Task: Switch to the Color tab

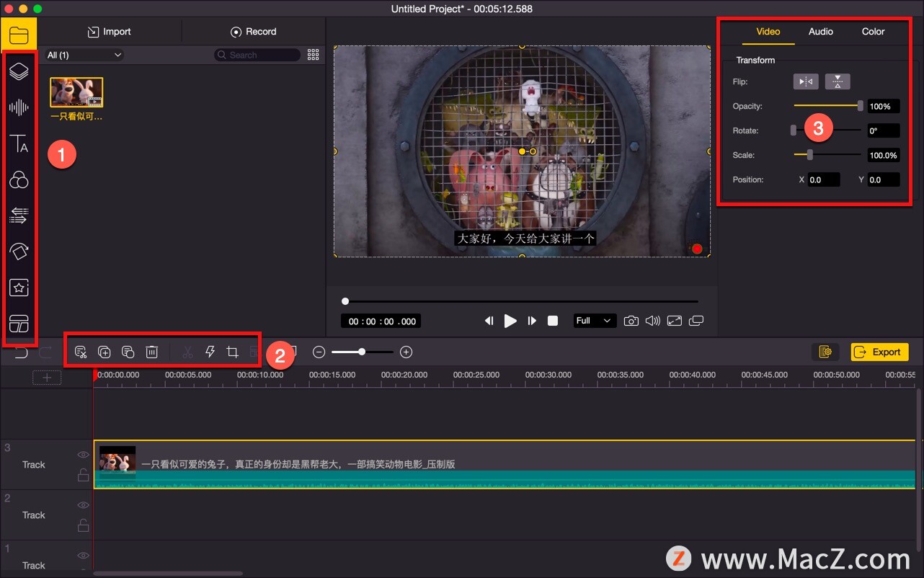Action: pos(873,32)
